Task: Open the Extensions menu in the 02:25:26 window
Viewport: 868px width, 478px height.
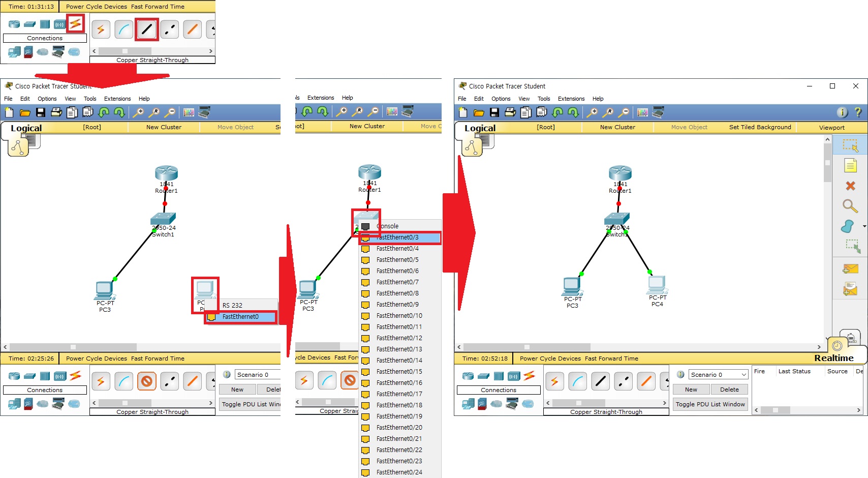Action: coord(117,99)
